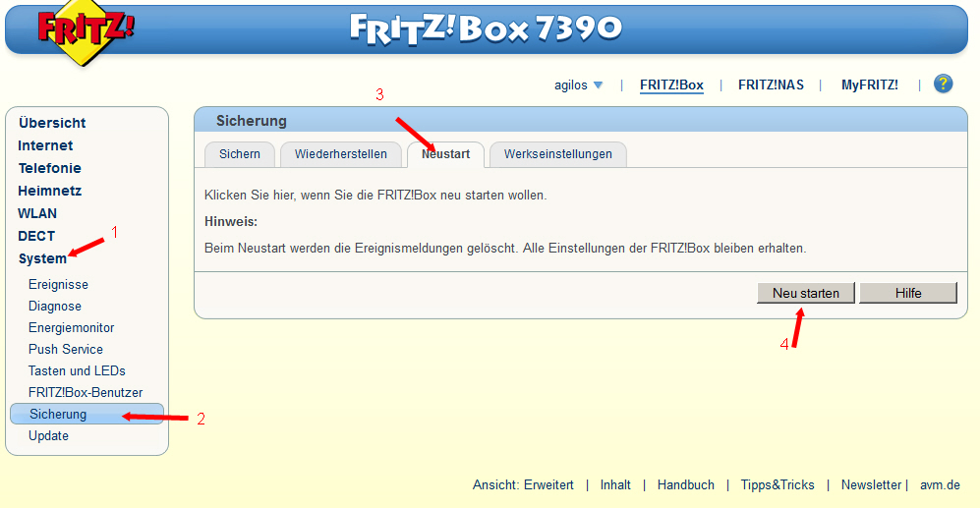
Task: Open the Energiemonitor page
Action: [x=71, y=327]
